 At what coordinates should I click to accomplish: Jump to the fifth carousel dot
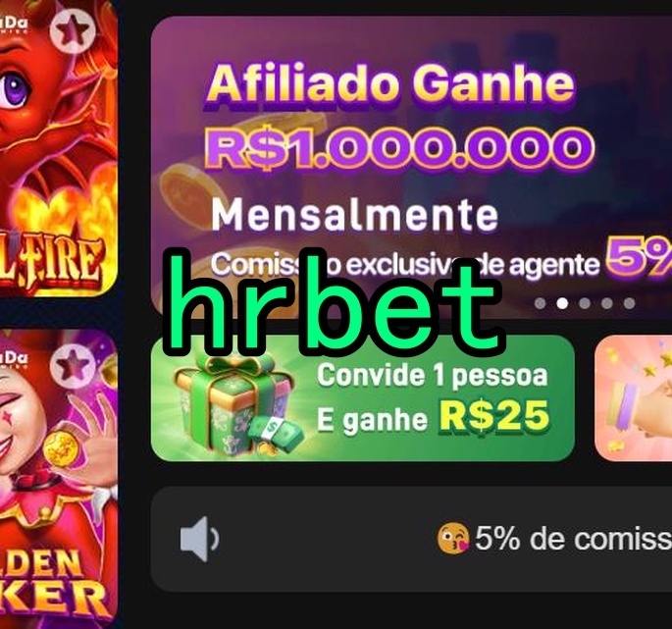629,303
